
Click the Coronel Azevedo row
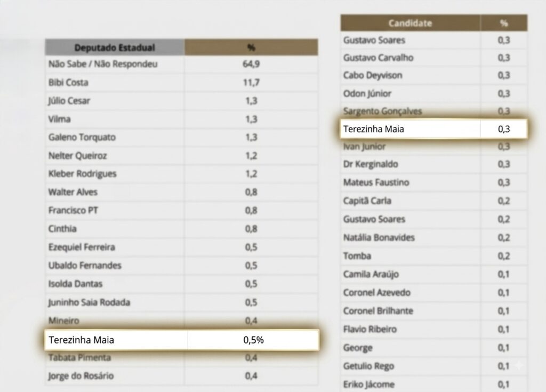pyautogui.click(x=434, y=292)
